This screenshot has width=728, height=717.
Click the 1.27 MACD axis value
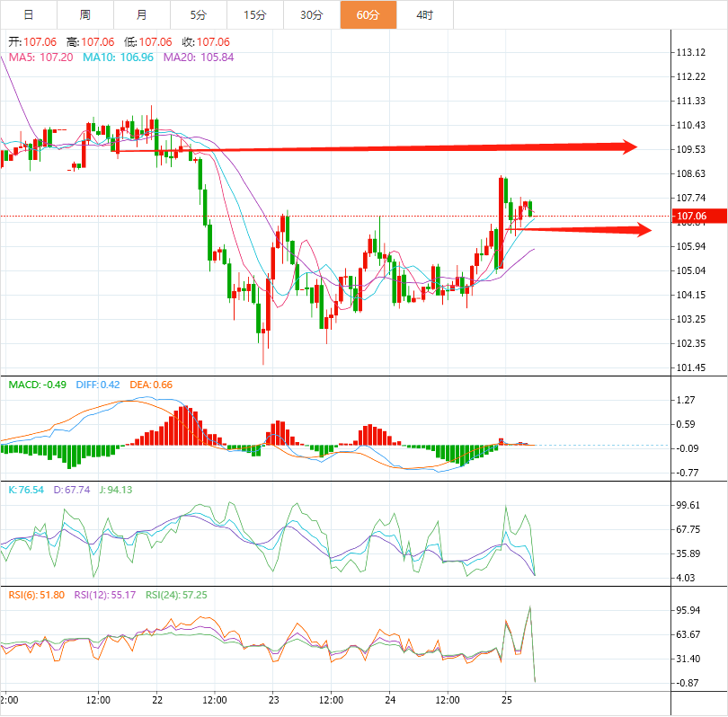[x=686, y=400]
